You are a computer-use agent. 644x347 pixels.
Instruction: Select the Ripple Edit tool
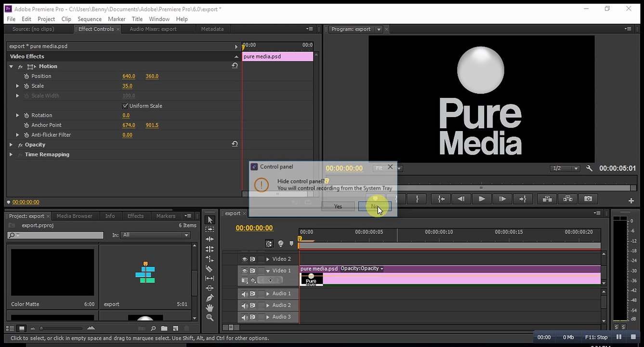(x=210, y=239)
